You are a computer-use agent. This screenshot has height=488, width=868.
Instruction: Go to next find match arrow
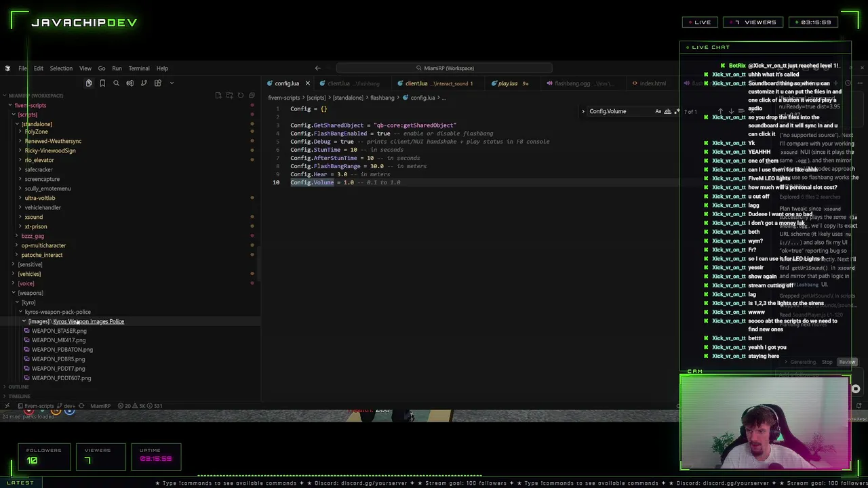click(730, 111)
